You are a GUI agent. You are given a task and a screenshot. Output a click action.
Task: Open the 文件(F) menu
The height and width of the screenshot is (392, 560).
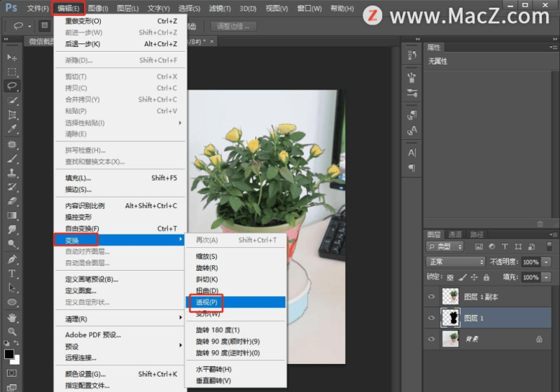tap(38, 8)
